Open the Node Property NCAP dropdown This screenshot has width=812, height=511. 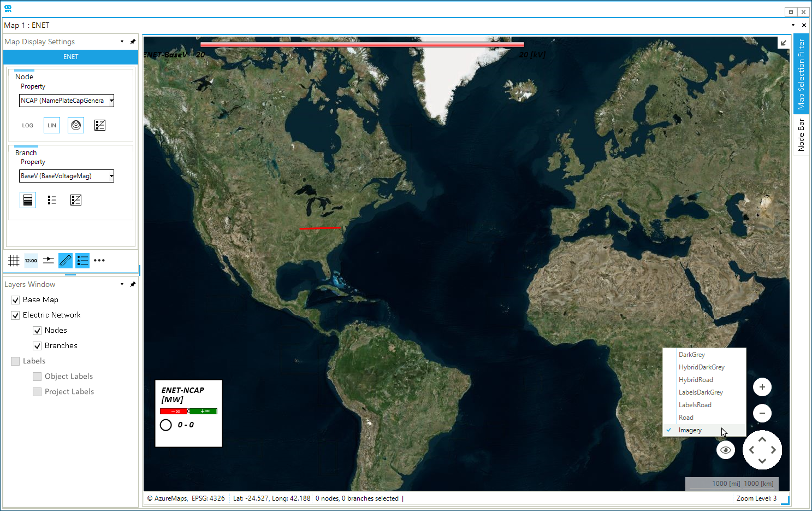click(67, 101)
